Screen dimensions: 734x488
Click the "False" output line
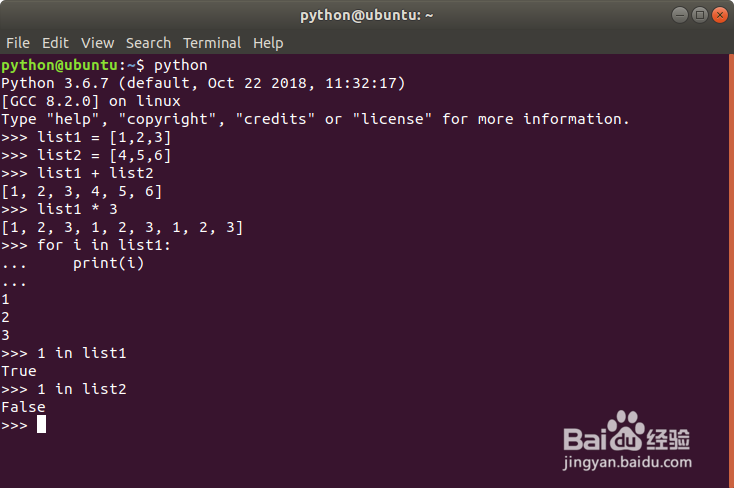point(23,407)
